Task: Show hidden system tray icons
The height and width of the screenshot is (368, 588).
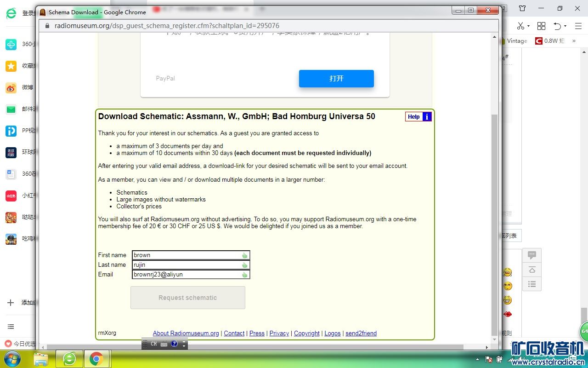Action: point(478,359)
